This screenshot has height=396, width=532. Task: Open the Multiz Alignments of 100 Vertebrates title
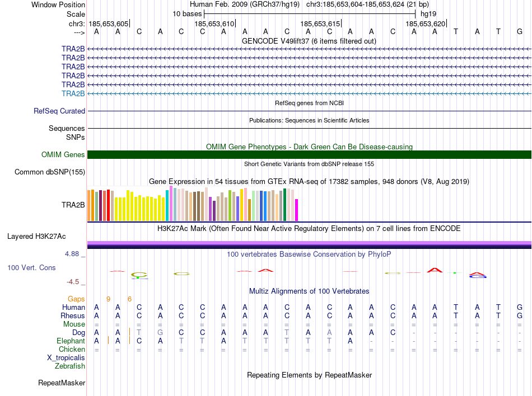tap(309, 291)
